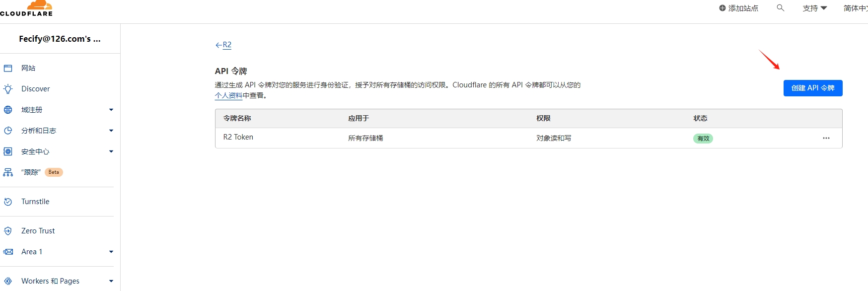This screenshot has width=868, height=291.
Task: Open the 简体中文 language dropdown
Action: [x=856, y=8]
